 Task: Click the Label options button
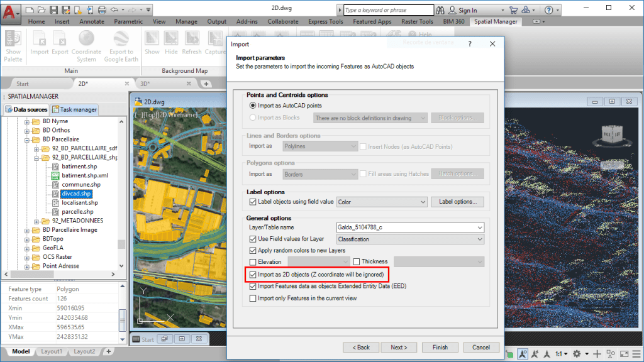coord(457,202)
